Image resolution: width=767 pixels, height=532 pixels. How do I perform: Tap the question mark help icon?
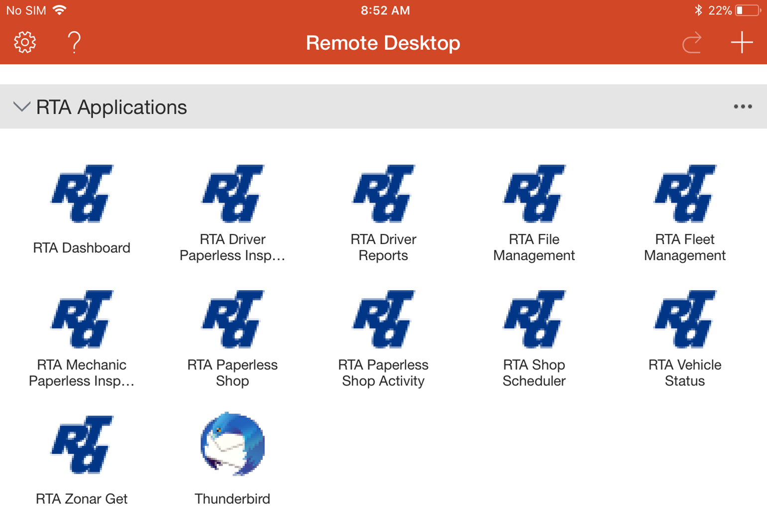pyautogui.click(x=74, y=42)
